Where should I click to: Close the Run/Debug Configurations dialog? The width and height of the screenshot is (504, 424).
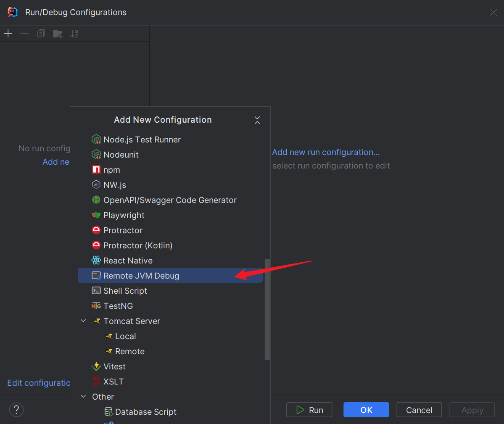point(493,12)
